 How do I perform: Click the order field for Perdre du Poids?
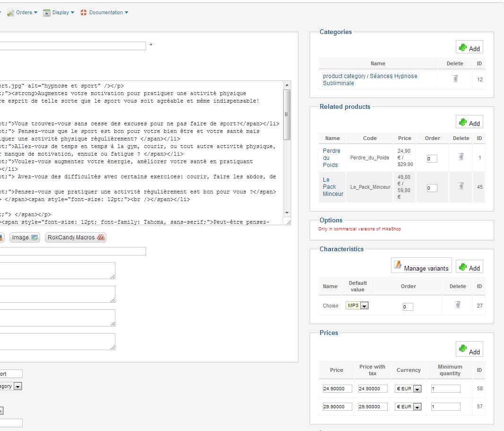[x=432, y=159]
